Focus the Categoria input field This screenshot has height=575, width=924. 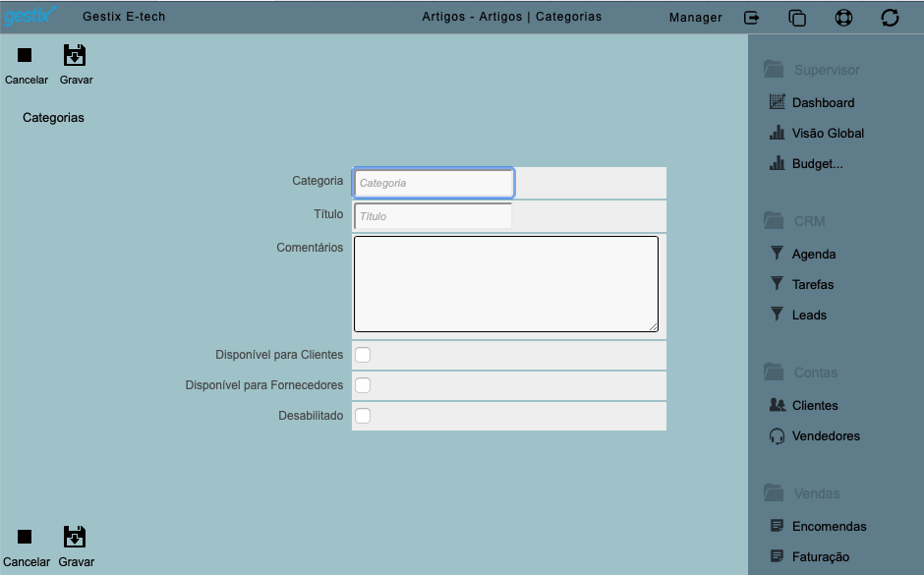(x=433, y=183)
